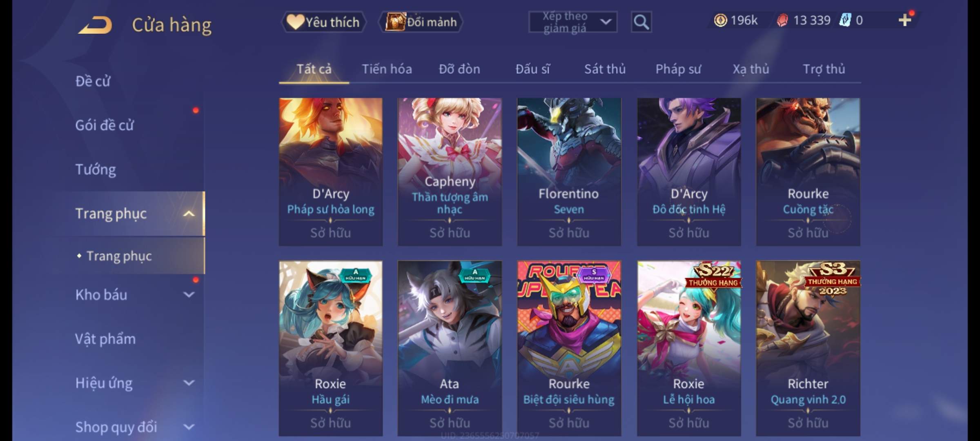Open the Xếp theo giảm giá sort dropdown
The image size is (980, 441).
(573, 22)
